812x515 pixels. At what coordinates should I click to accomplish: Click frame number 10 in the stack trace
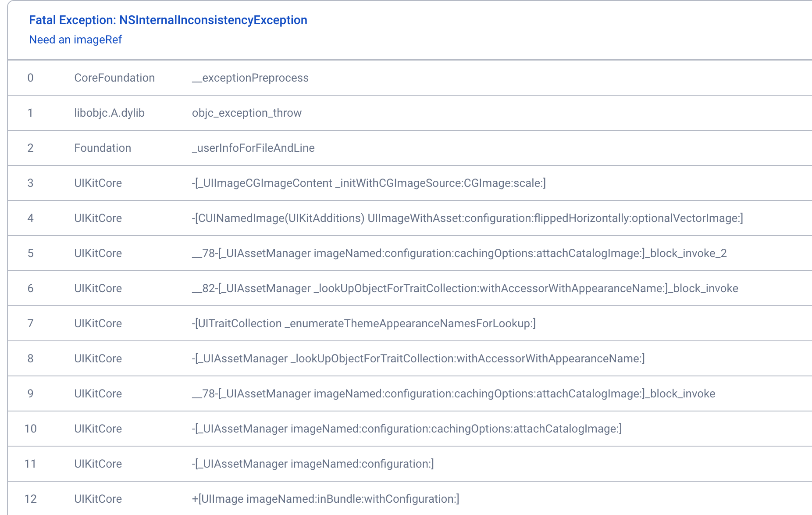pyautogui.click(x=30, y=429)
